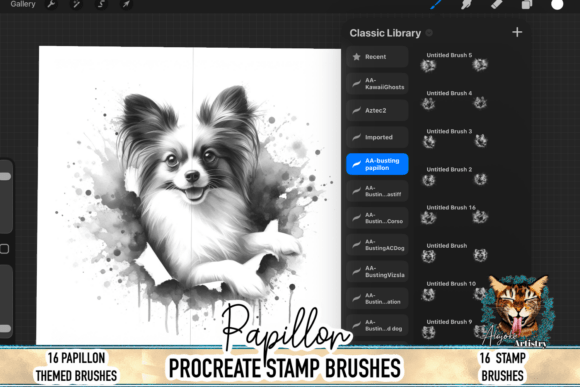Viewport: 580px width, 387px height.
Task: Open the Aztec2 brush set
Action: (377, 110)
